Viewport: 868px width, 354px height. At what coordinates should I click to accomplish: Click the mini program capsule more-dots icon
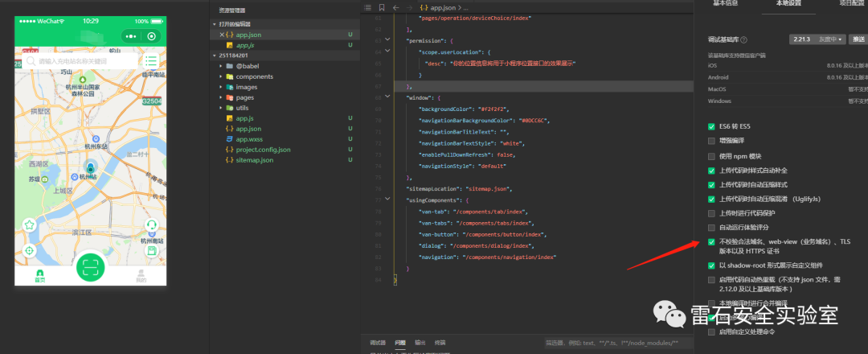131,36
